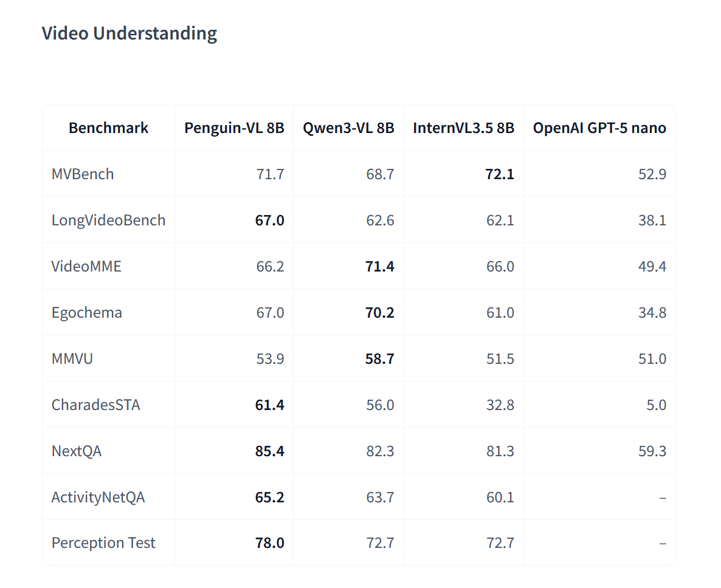Select the bold 71.4 VideoMME score

[x=379, y=267]
